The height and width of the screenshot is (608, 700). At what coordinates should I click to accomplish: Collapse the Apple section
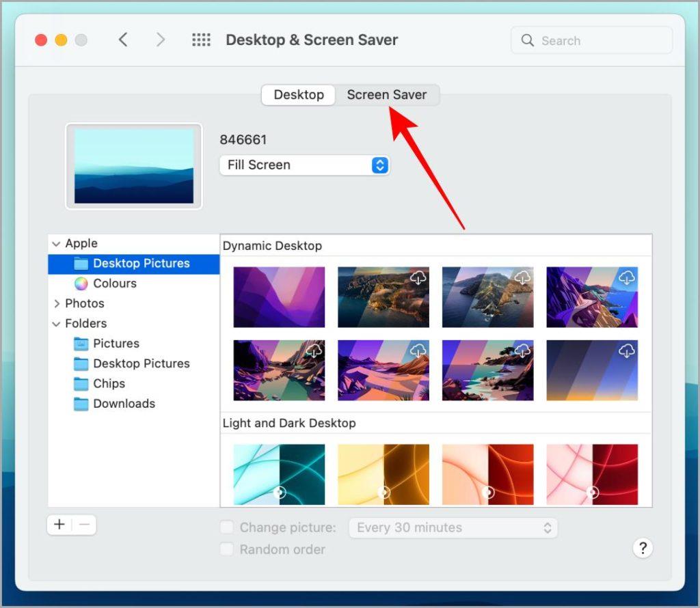(56, 244)
